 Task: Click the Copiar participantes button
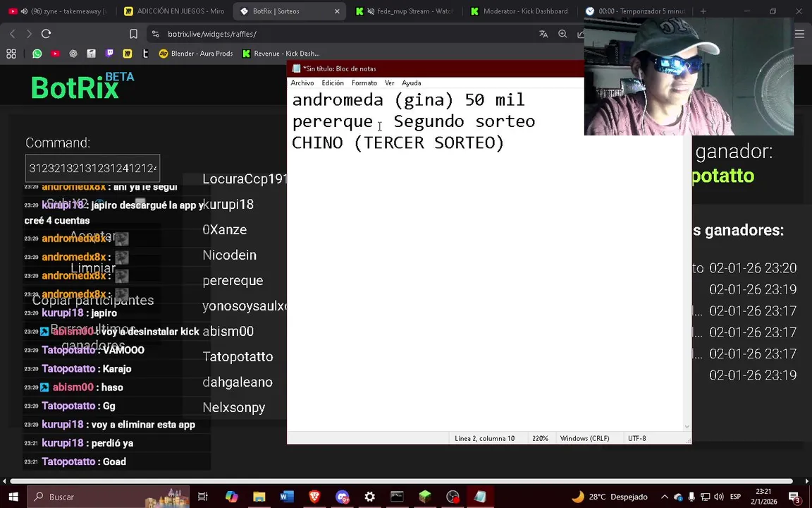[x=93, y=300]
